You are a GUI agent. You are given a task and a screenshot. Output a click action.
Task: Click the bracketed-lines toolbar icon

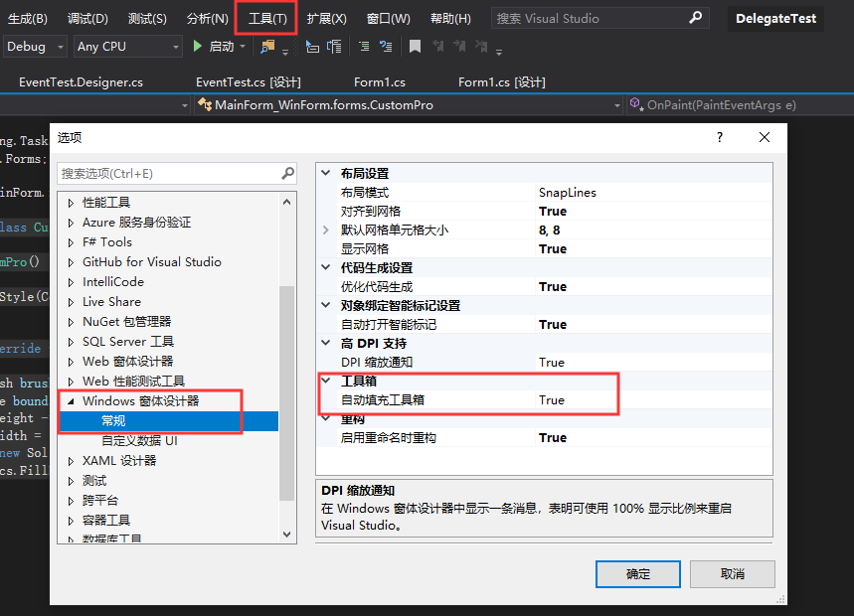click(x=334, y=47)
